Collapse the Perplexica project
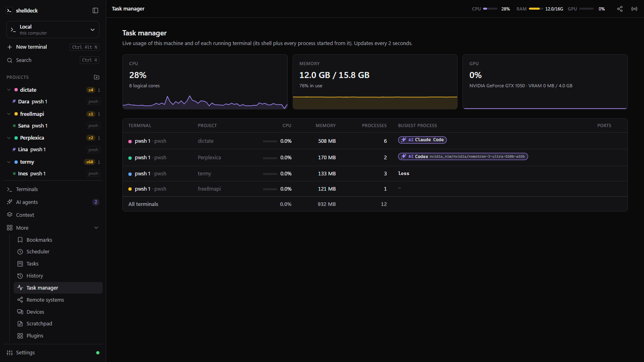This screenshot has width=644, height=362. tap(9, 138)
